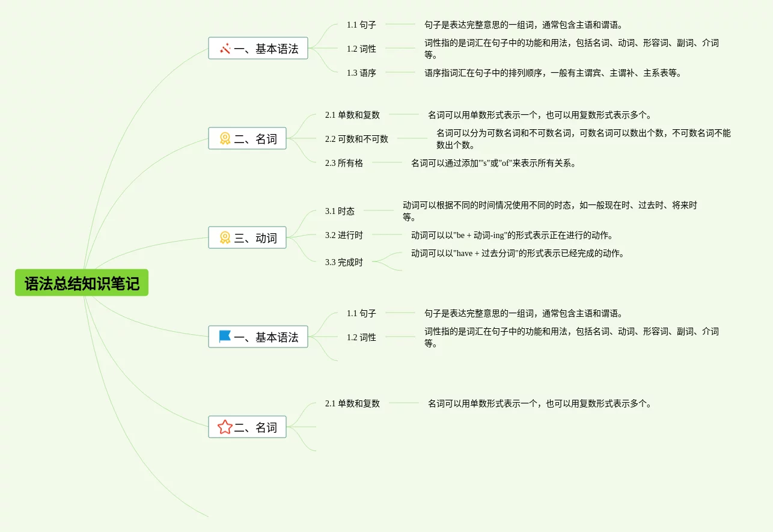Click the 3.2 进行时 subtopic
773x532 pixels.
point(344,235)
